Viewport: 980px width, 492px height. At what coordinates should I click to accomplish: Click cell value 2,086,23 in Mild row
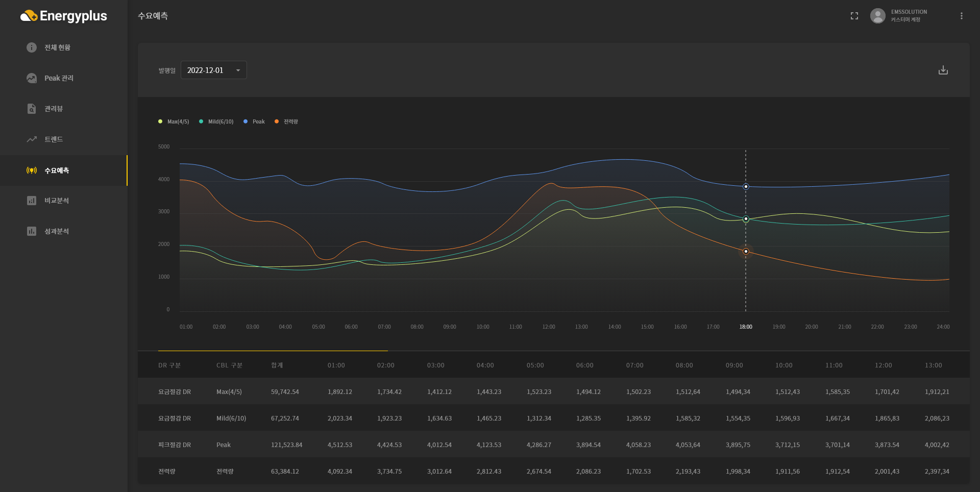937,419
